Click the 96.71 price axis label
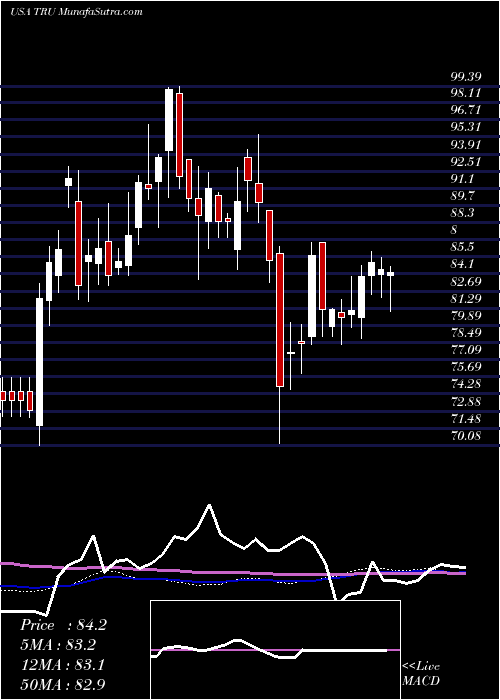The image size is (500, 700). click(x=466, y=110)
